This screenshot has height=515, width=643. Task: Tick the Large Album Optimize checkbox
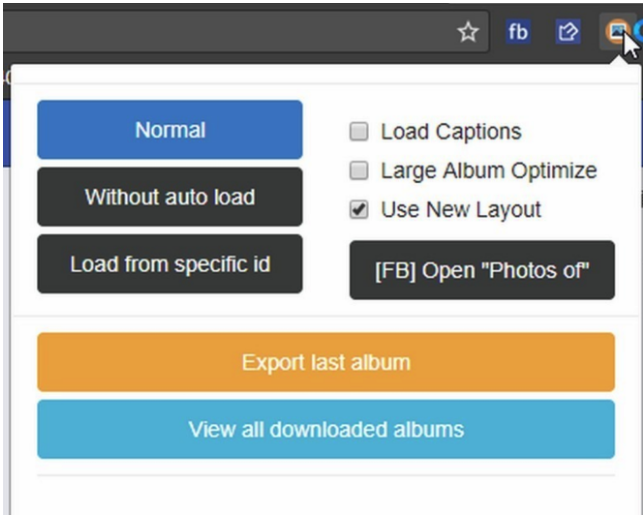tap(359, 170)
